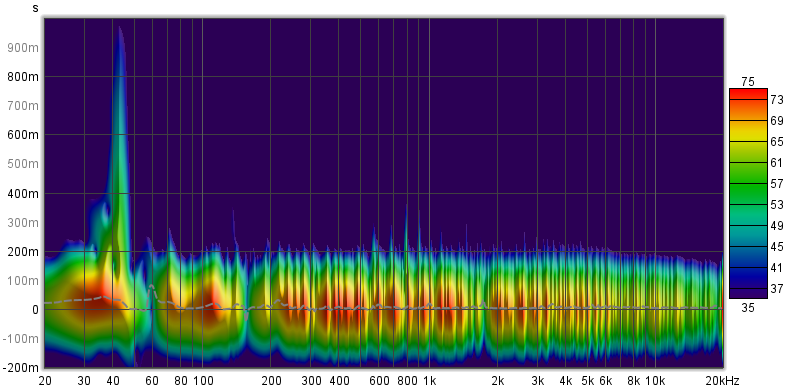The height and width of the screenshot is (392, 800).
Task: Click the 20kHz label at axis end
Action: (722, 381)
